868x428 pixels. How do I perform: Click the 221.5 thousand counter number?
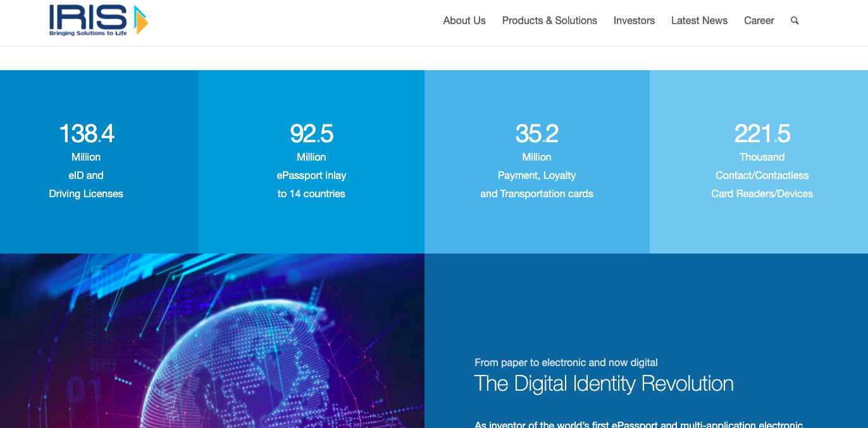(x=762, y=133)
